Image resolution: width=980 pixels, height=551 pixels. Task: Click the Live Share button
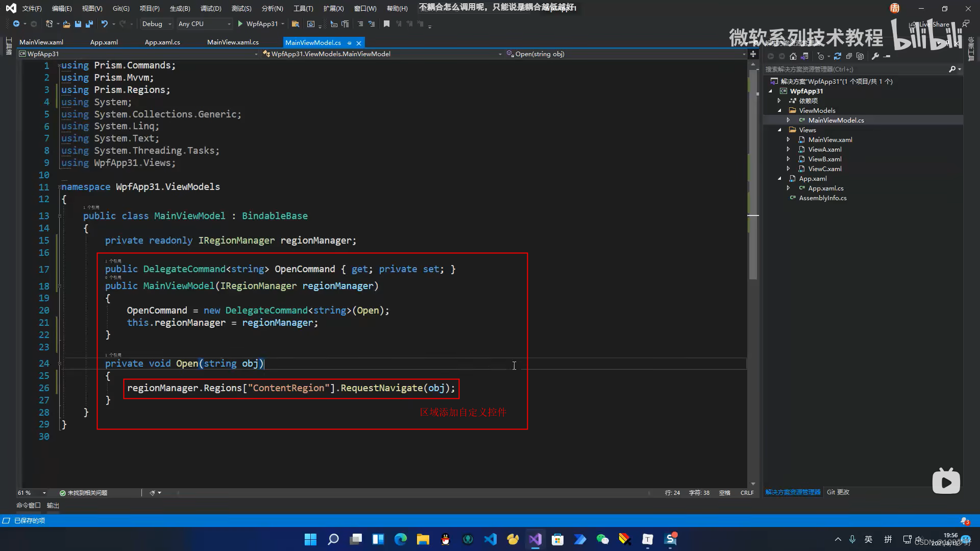click(x=930, y=24)
